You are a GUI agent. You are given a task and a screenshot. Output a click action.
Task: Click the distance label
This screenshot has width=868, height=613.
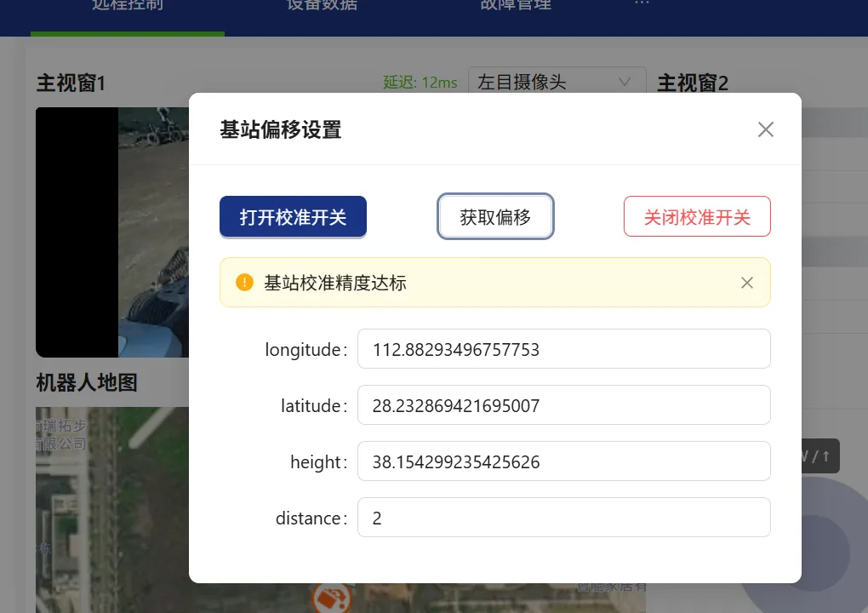point(311,518)
